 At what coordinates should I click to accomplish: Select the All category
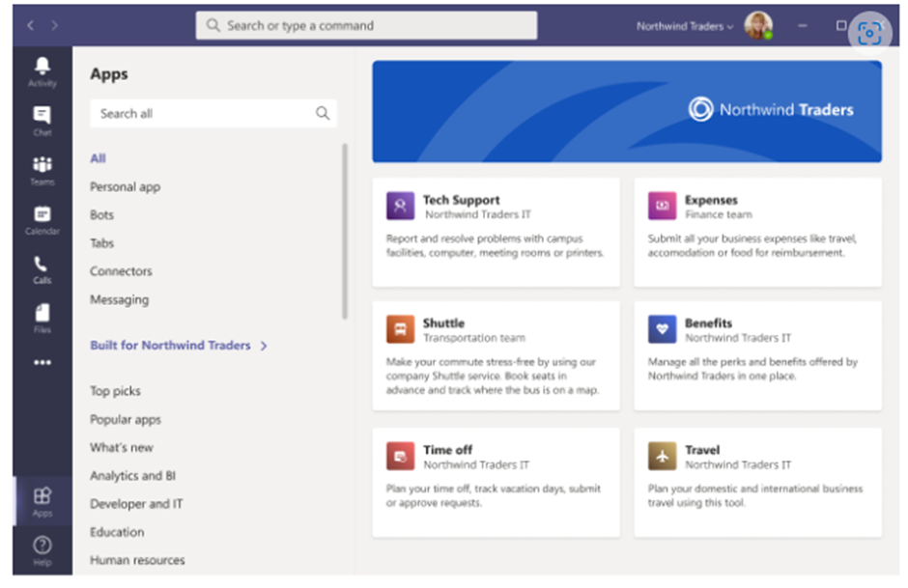tap(98, 158)
